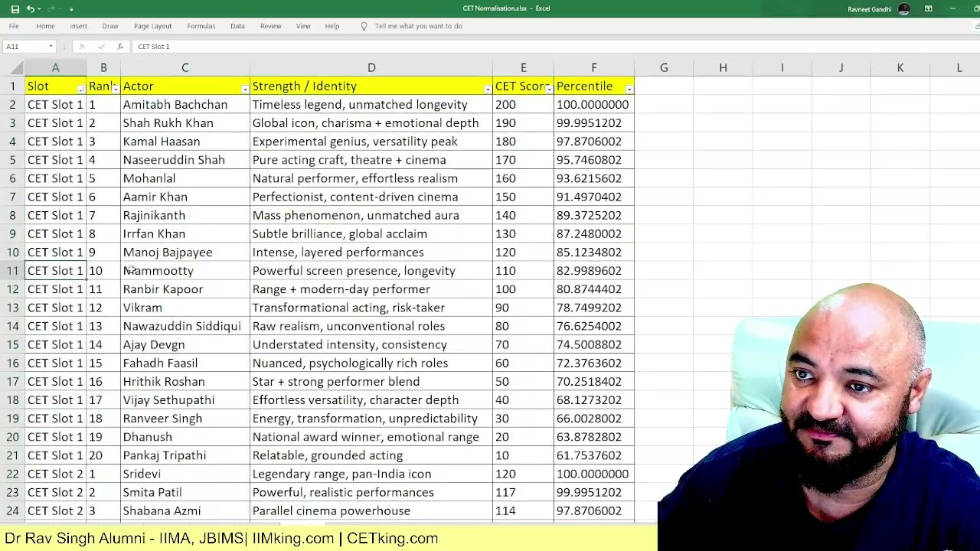Confirm entry with the checkmark icon
The image size is (980, 551).
[x=101, y=47]
